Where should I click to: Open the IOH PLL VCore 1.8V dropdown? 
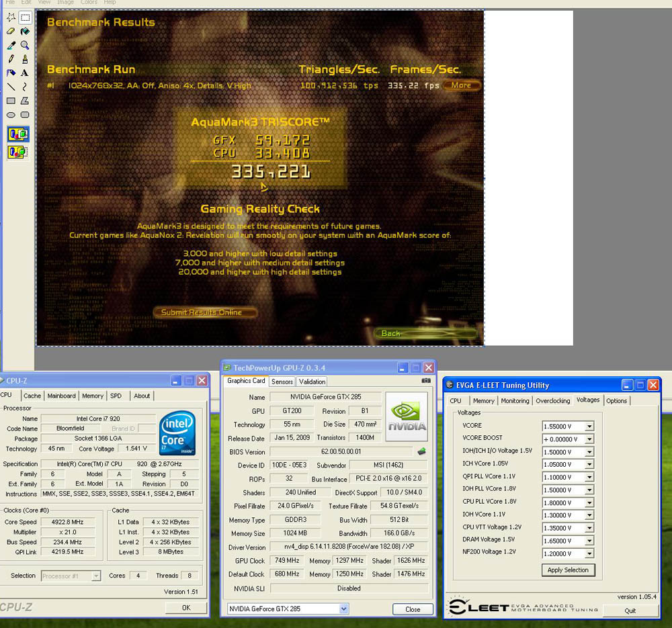tap(589, 490)
